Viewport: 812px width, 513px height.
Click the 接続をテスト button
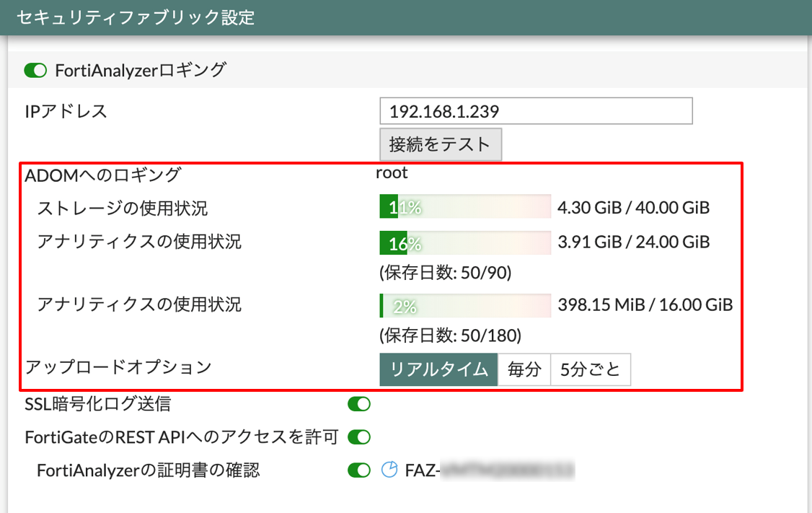pyautogui.click(x=441, y=144)
